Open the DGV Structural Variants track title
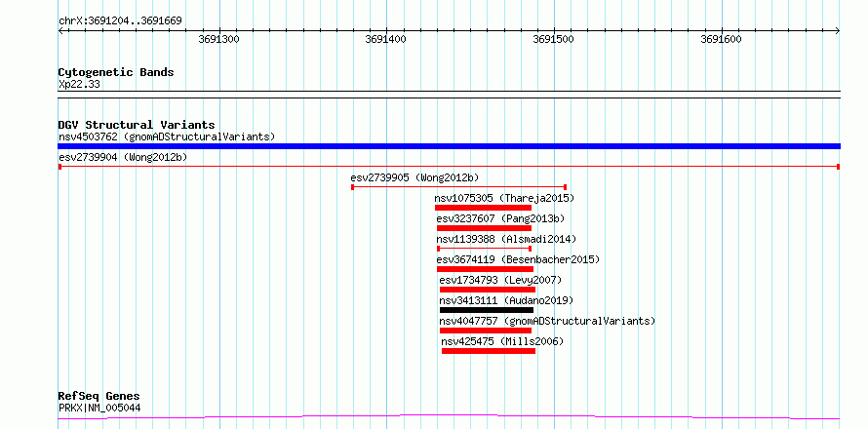868x429 pixels. [x=137, y=125]
